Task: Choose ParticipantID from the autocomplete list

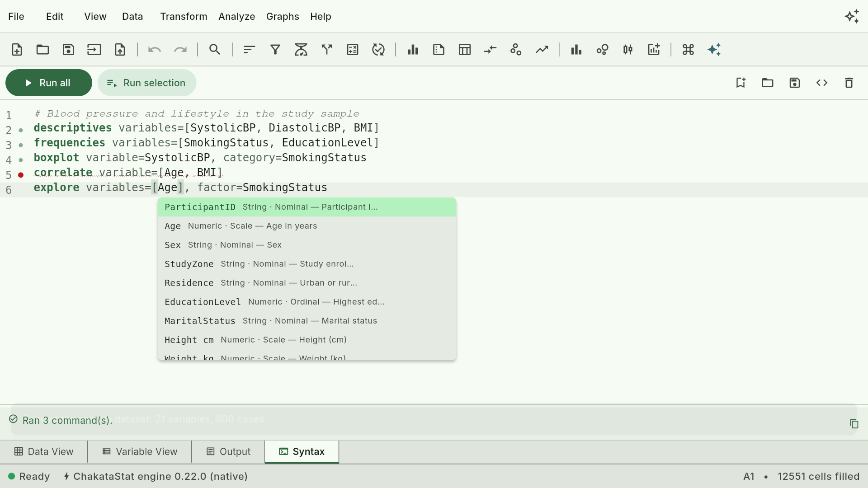Action: point(307,207)
